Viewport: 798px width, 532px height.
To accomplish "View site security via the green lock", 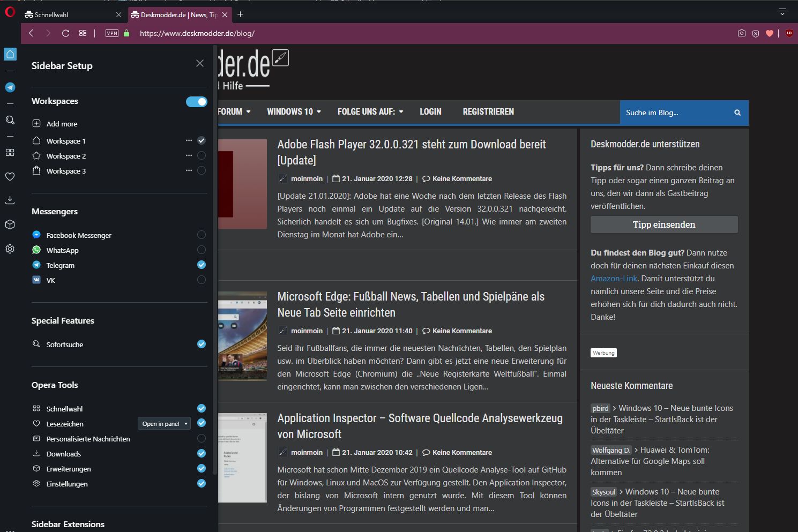I will pos(126,33).
